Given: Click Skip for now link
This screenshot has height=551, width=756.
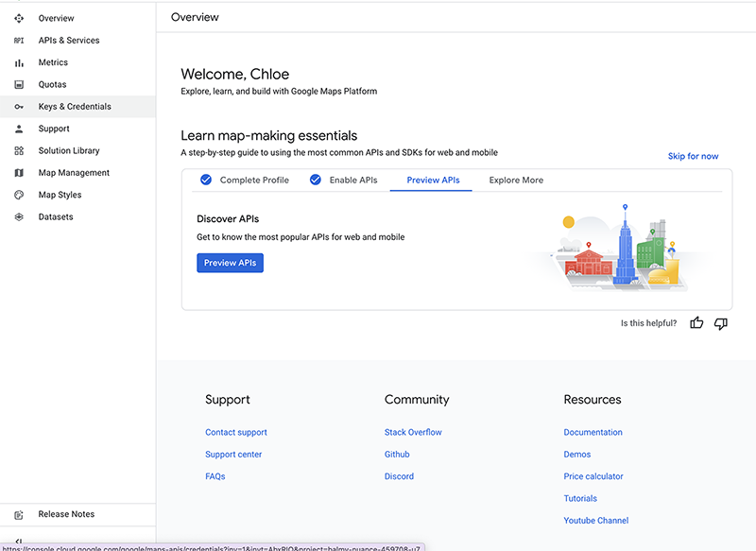Looking at the screenshot, I should pos(693,156).
